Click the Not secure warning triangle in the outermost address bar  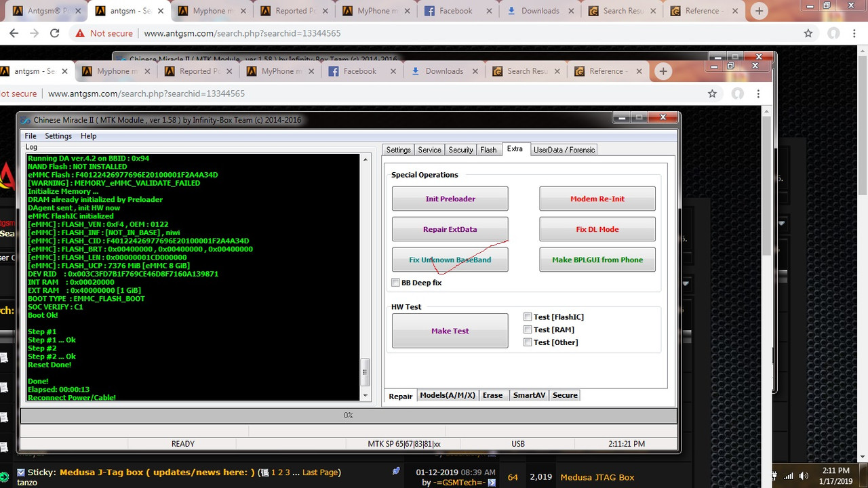80,33
